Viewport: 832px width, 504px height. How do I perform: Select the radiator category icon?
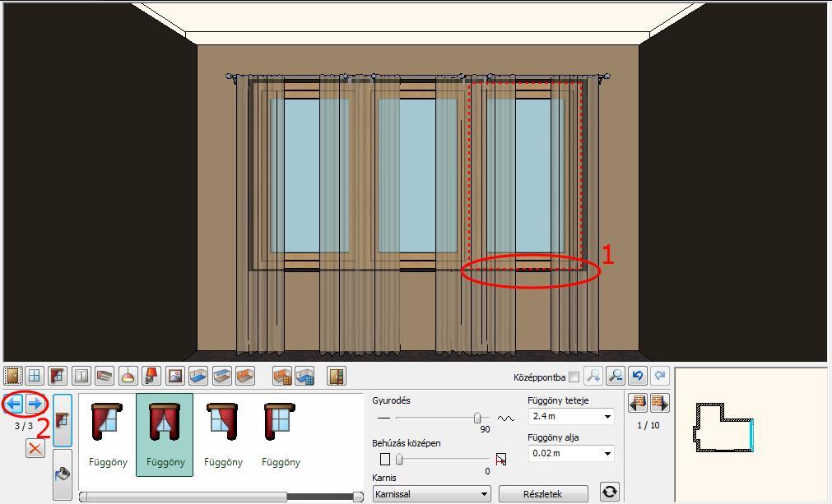click(81, 377)
